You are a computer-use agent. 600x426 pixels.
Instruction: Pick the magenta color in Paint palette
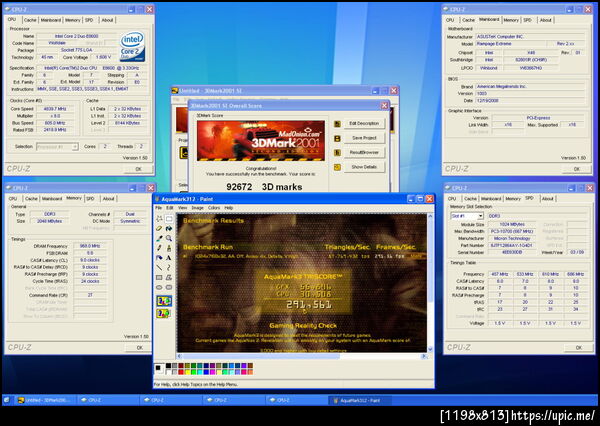pos(212,372)
